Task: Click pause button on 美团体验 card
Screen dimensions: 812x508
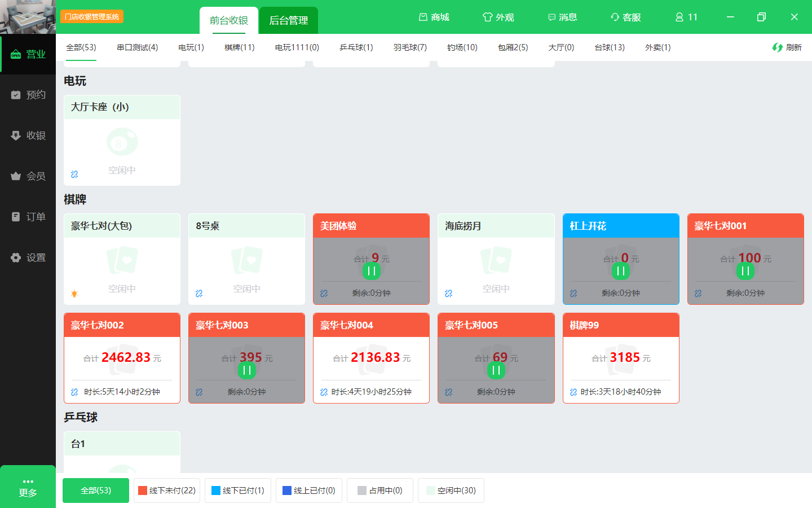Action: click(x=372, y=271)
